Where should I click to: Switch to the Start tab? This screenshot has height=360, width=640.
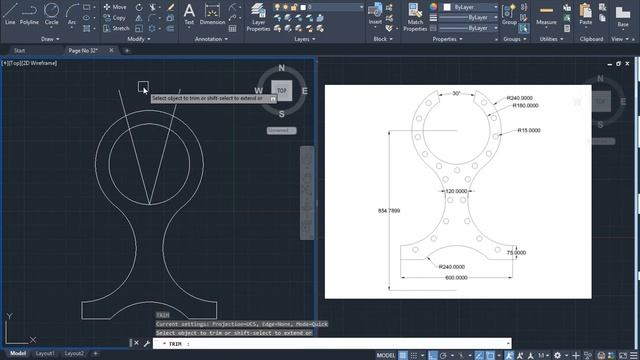pyautogui.click(x=20, y=51)
